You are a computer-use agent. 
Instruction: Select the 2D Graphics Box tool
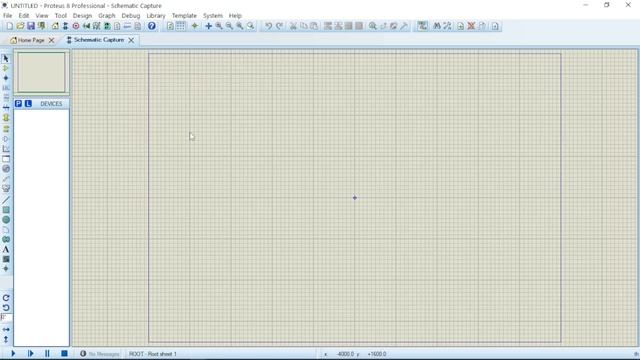(6, 210)
